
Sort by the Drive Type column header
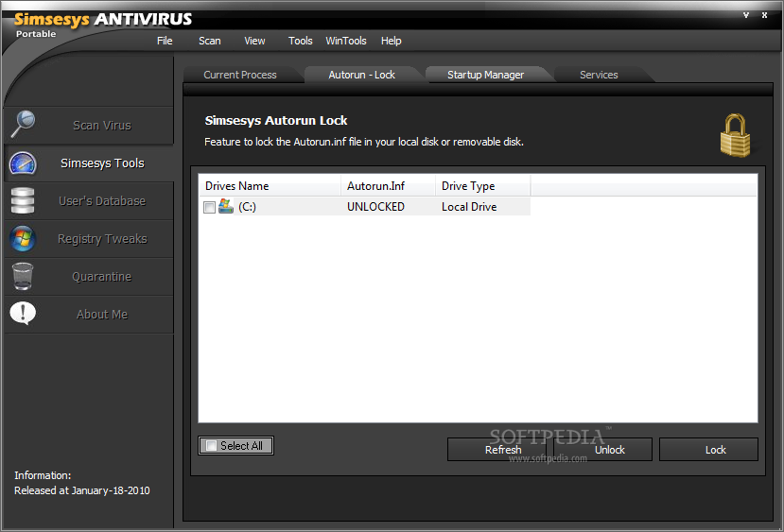tap(483, 186)
